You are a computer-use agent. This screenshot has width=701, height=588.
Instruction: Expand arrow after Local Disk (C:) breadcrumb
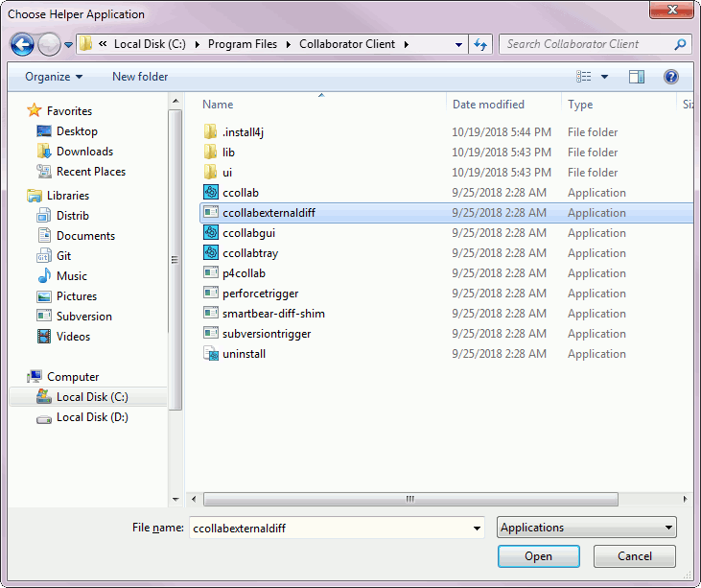[x=198, y=44]
